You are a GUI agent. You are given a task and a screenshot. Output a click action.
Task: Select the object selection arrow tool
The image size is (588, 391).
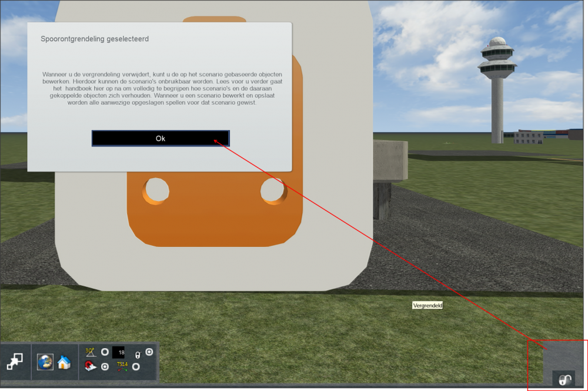click(15, 362)
